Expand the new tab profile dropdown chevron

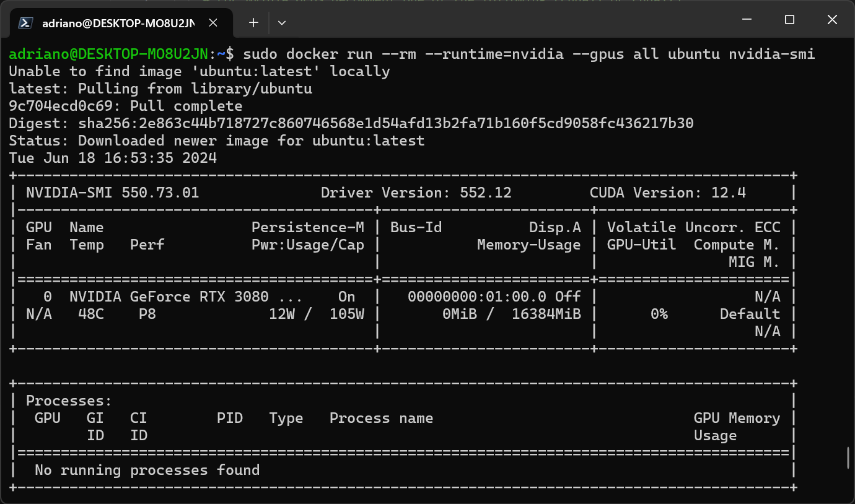282,23
